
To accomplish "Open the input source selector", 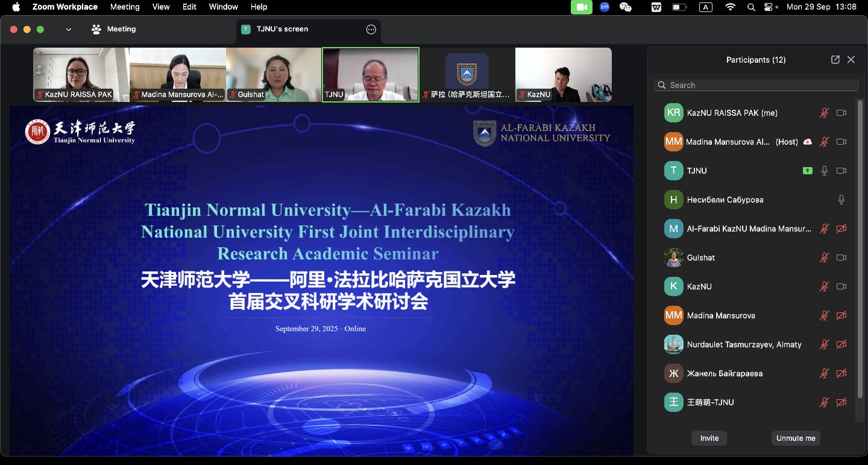I will click(705, 7).
